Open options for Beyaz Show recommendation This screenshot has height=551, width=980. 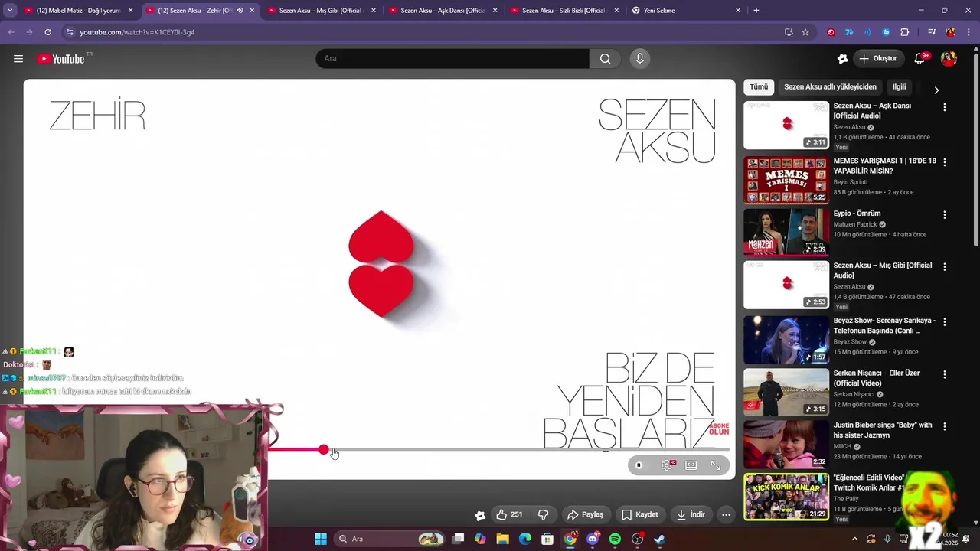point(945,322)
